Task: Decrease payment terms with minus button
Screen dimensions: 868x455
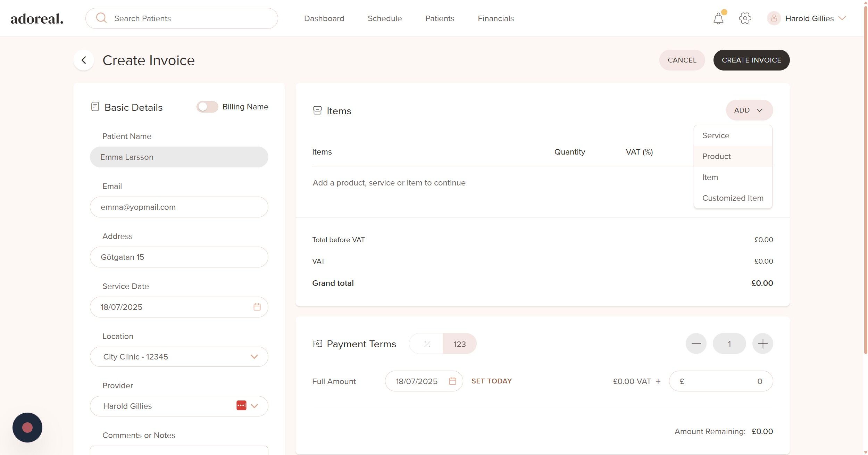Action: (x=696, y=344)
